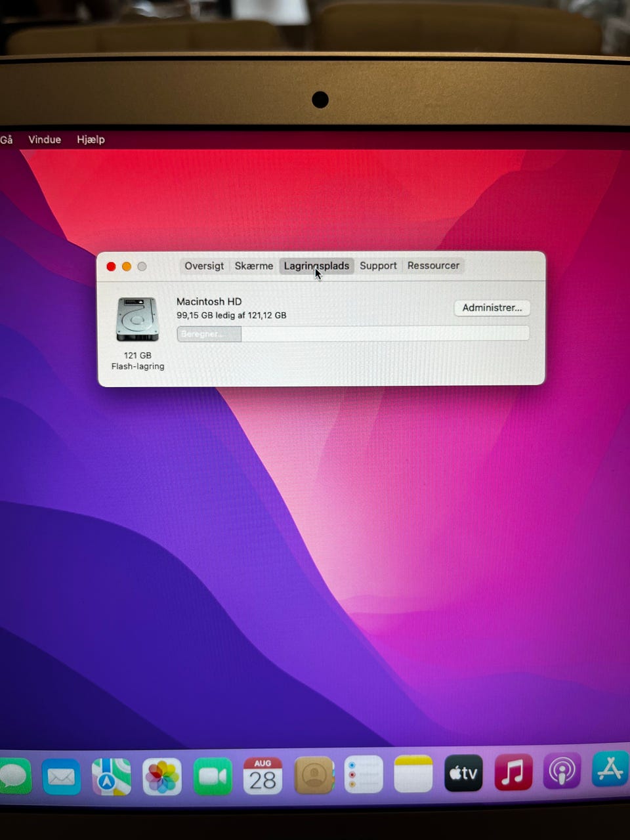Image resolution: width=630 pixels, height=840 pixels.
Task: Open the Notes app in the Dock
Action: coord(413,774)
